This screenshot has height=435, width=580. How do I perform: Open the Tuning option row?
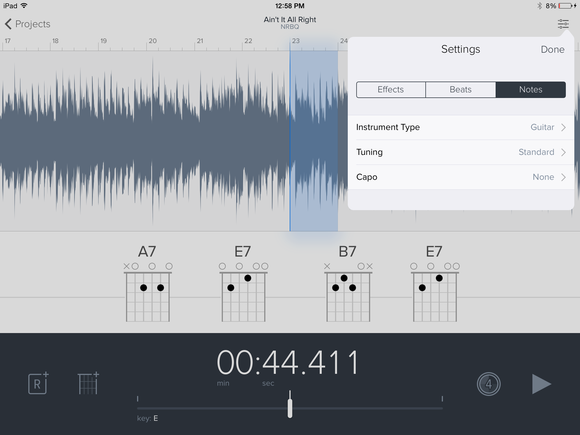pos(461,152)
